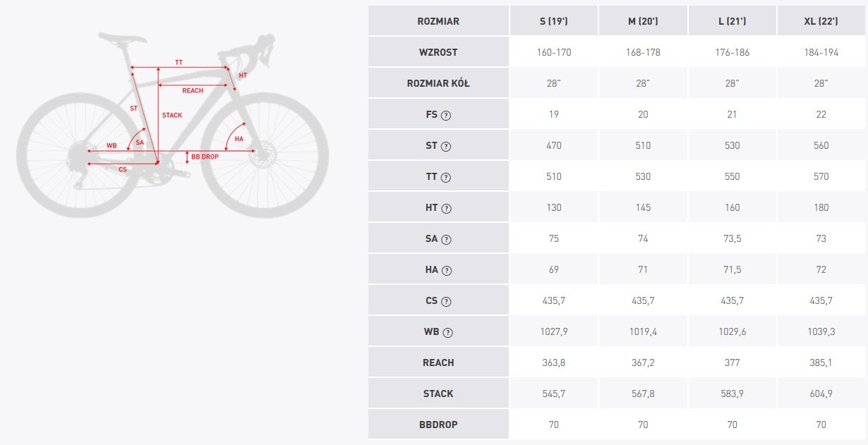Click the BB DROP label on diagram
This screenshot has height=445, width=868.
pos(205,157)
